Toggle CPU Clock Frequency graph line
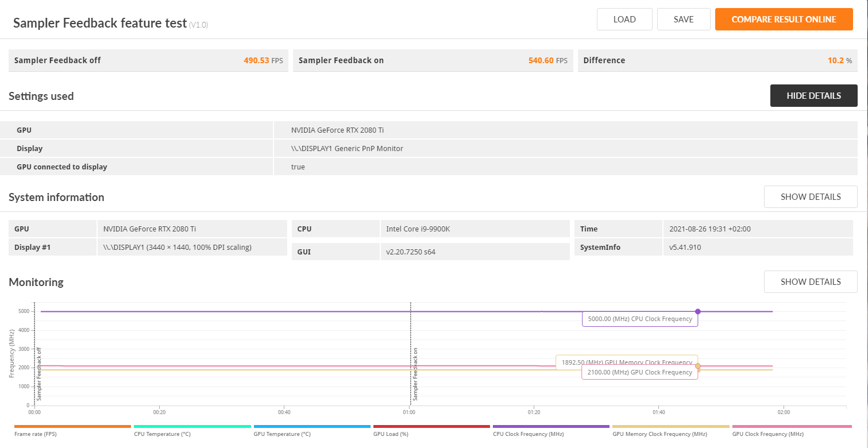Image resolution: width=868 pixels, height=448 pixels. pos(527,434)
